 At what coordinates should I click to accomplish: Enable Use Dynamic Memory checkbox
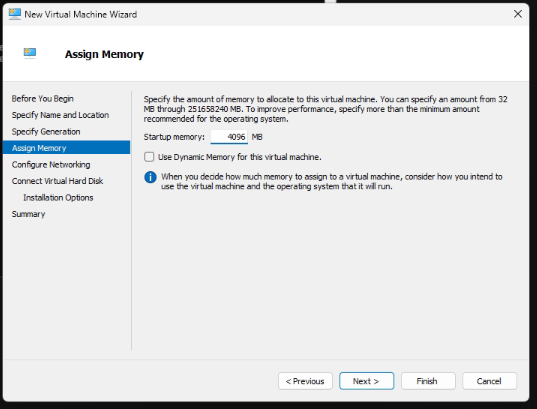149,157
